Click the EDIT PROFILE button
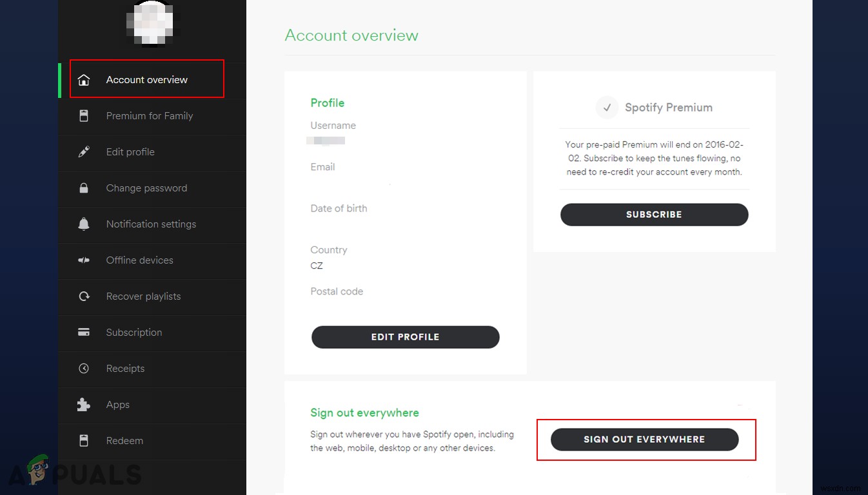The height and width of the screenshot is (495, 868). point(405,336)
